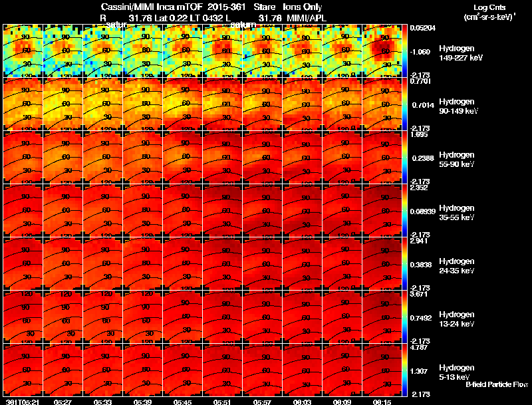The width and height of the screenshot is (532, 405).
Task: Click the '05:51' time label
Action: 223,402
